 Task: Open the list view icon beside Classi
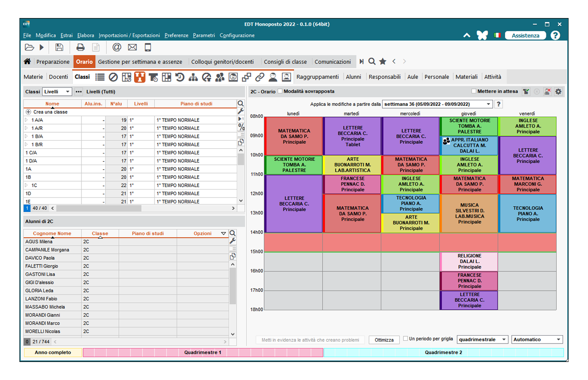[99, 77]
